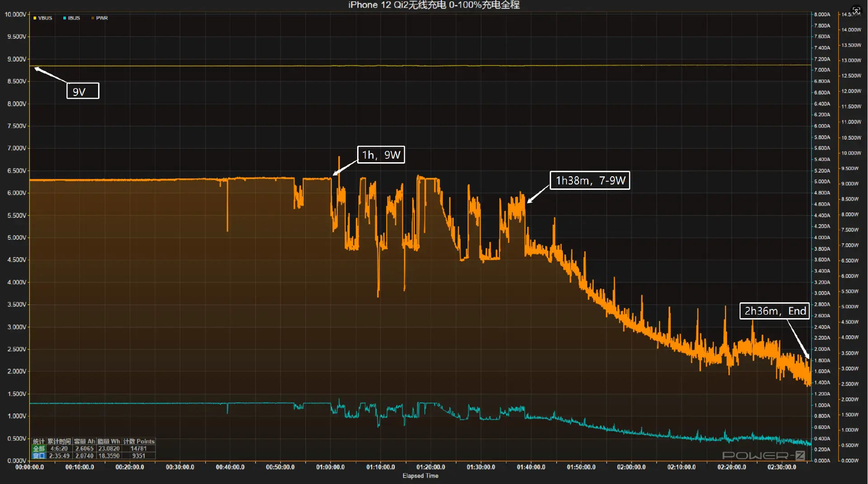This screenshot has height=484, width=868.
Task: Click the 5.000W power axis label
Action: pyautogui.click(x=850, y=307)
